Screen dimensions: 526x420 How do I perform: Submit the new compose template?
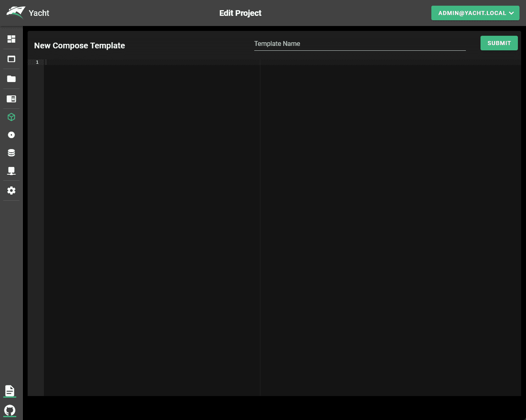pos(499,43)
